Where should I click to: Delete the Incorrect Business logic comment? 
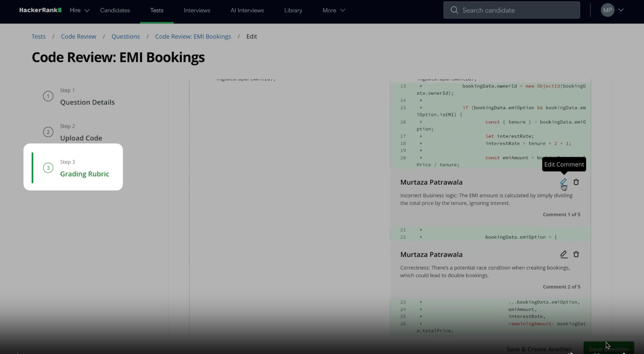(576, 182)
